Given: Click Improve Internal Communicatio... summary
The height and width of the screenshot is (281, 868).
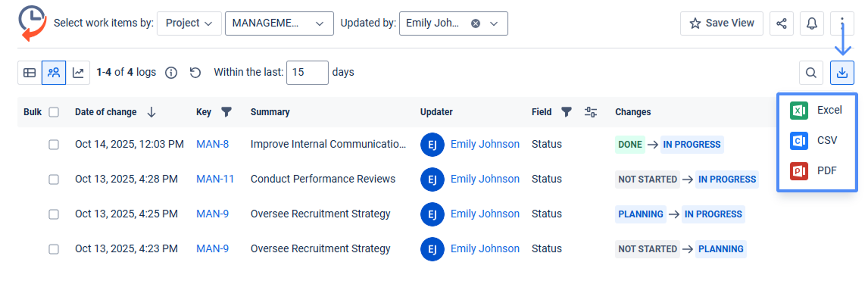Looking at the screenshot, I should (x=329, y=145).
